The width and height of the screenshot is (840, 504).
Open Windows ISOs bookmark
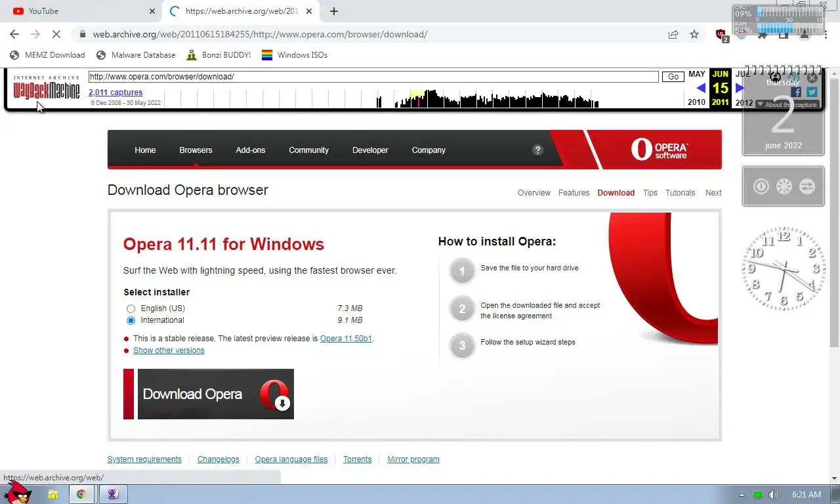[295, 55]
